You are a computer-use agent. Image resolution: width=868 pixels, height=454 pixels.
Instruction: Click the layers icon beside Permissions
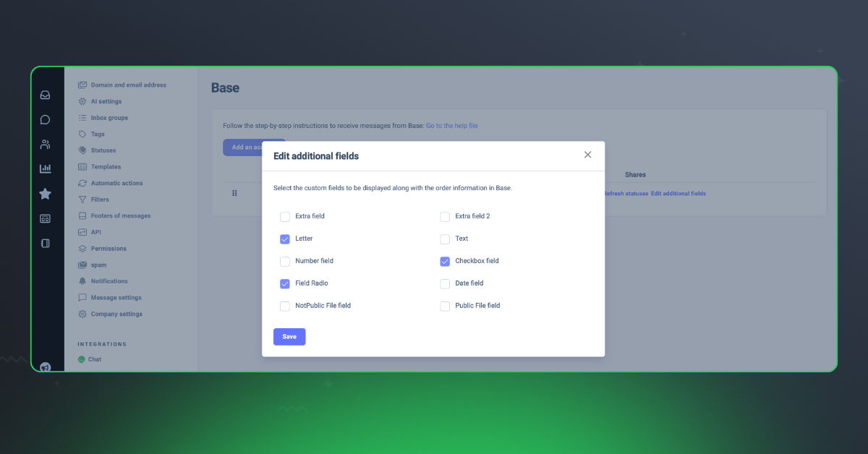point(82,249)
